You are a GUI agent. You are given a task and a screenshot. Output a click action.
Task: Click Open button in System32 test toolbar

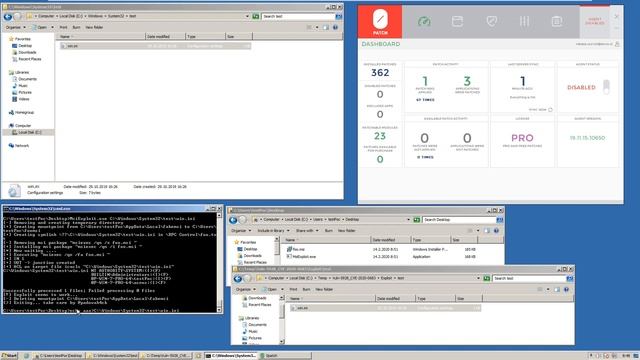tap(40, 27)
